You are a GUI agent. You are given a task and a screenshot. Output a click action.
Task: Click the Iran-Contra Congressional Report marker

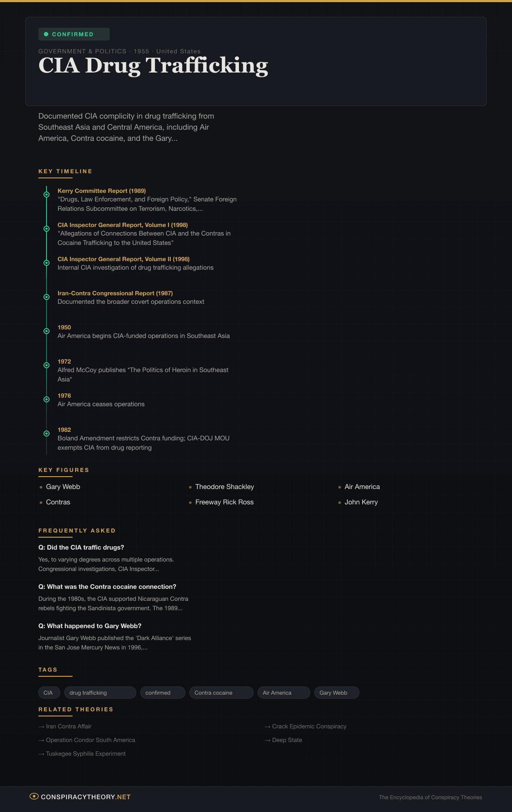(x=47, y=297)
